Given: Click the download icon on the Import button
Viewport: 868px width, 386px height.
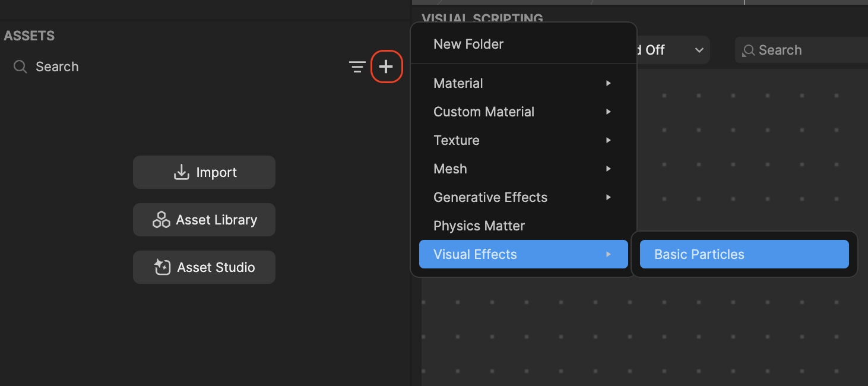Looking at the screenshot, I should point(181,172).
